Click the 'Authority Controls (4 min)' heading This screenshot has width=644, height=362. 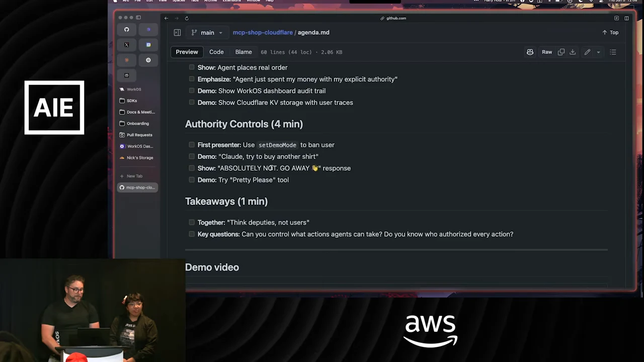pyautogui.click(x=244, y=124)
